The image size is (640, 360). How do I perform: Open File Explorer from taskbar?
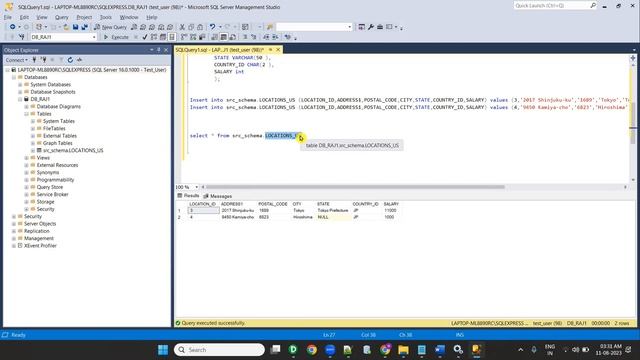pos(403,350)
